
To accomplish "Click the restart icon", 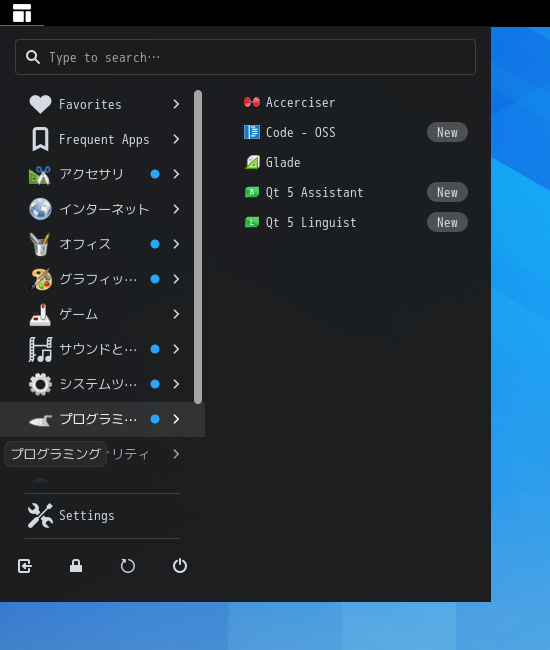I will (x=128, y=566).
